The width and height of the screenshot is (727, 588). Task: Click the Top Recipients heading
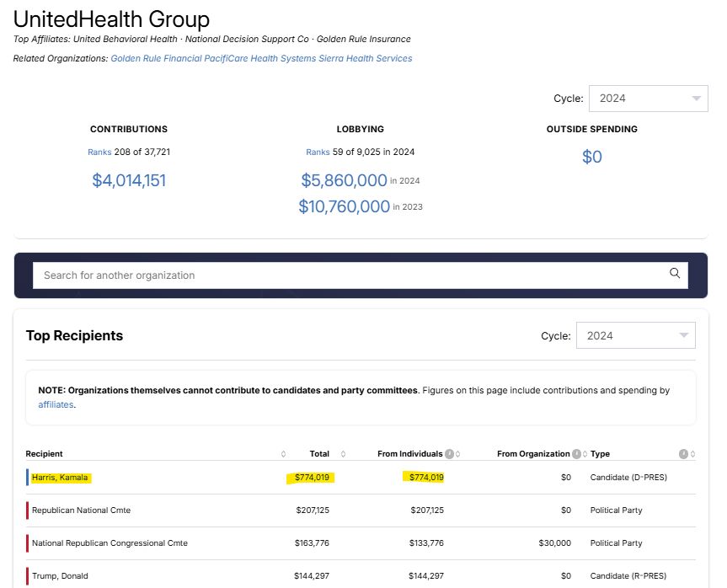74,335
